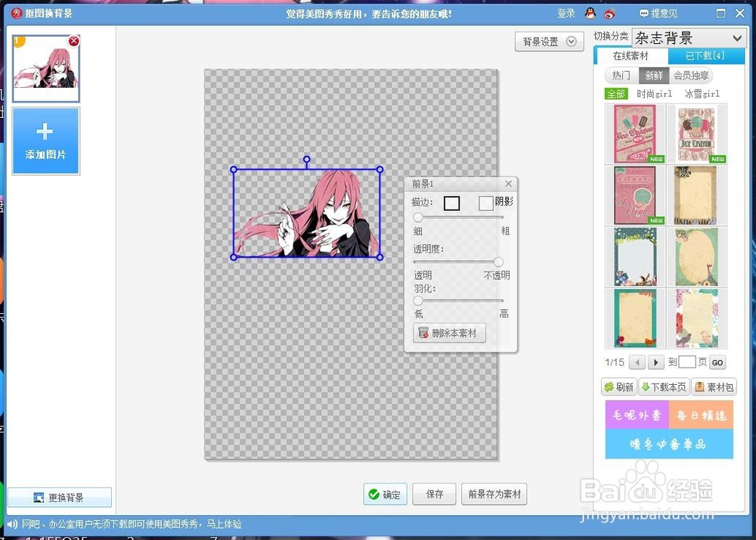The image size is (756, 540).
Task: Select the pink-haired girl image thumbnail
Action: pos(46,69)
